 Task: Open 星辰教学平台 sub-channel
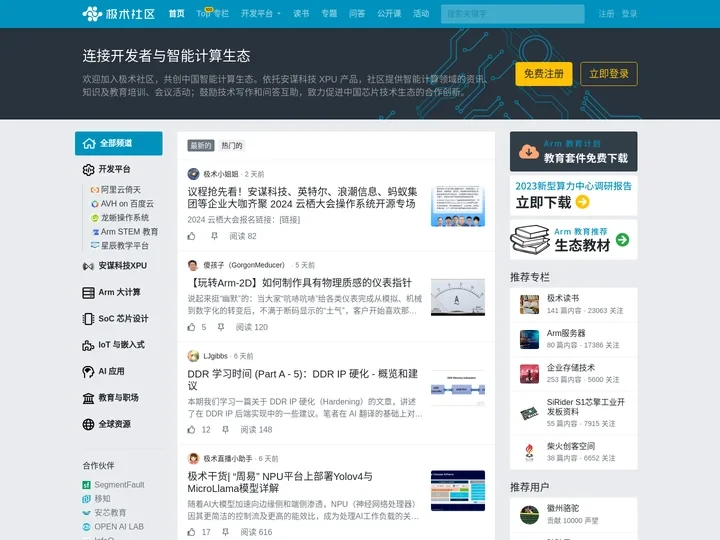(x=119, y=246)
